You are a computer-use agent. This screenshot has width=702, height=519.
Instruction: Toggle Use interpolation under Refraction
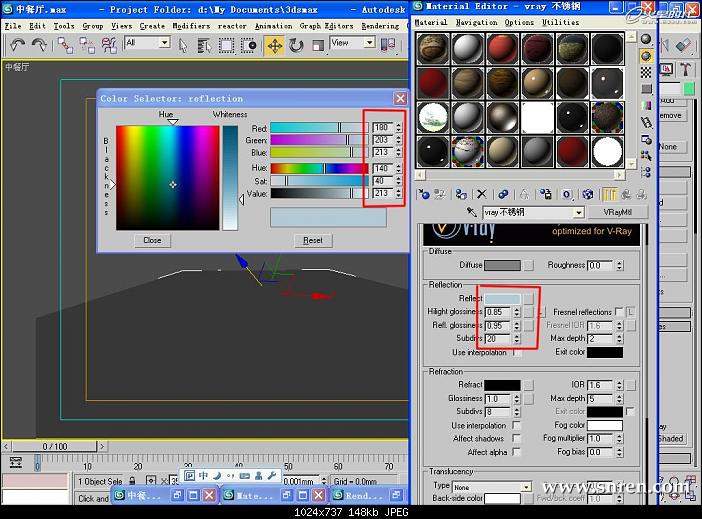tap(516, 425)
